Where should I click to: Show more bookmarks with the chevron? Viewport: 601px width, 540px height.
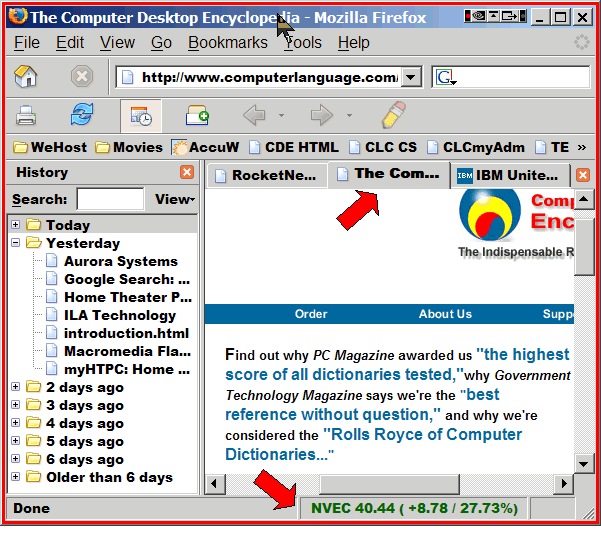click(x=582, y=148)
